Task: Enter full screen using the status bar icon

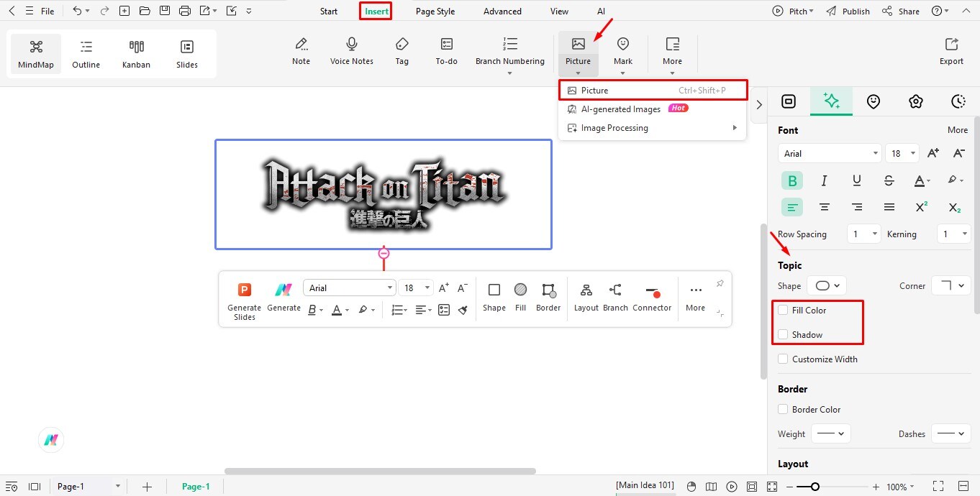Action: click(938, 487)
